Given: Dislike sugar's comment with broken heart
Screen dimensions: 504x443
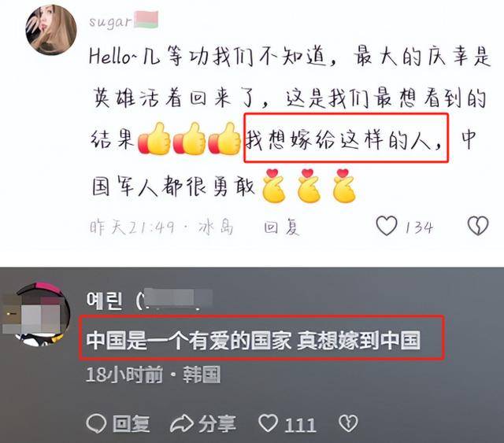Looking at the screenshot, I should coord(478,226).
